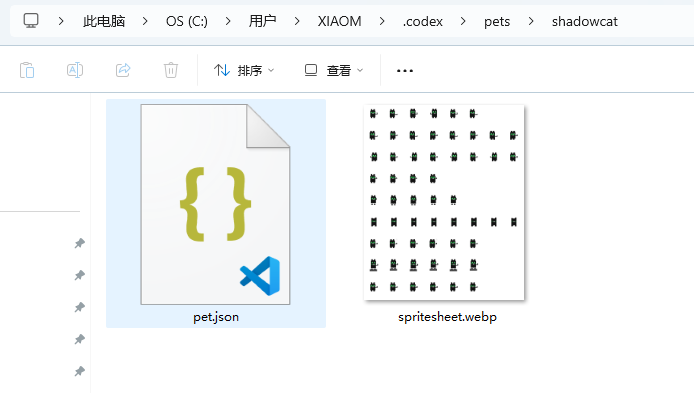Click the Delete trash icon
694x393 pixels.
[x=171, y=70]
